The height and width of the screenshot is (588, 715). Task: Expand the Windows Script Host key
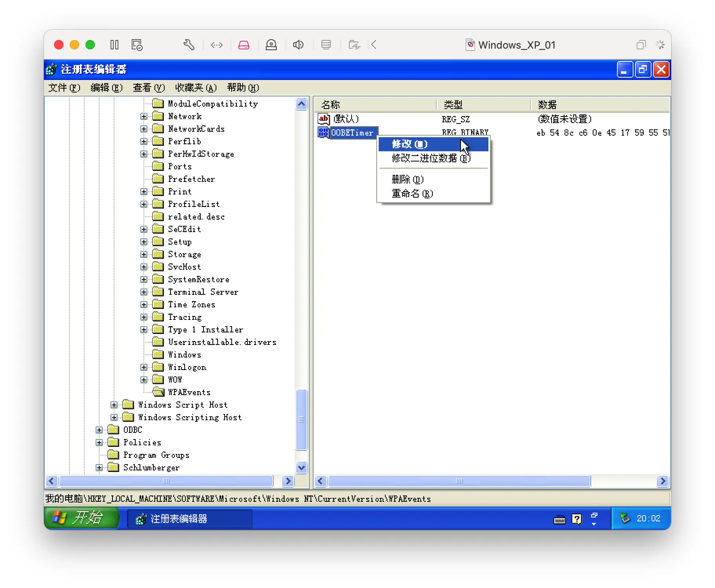(x=114, y=405)
